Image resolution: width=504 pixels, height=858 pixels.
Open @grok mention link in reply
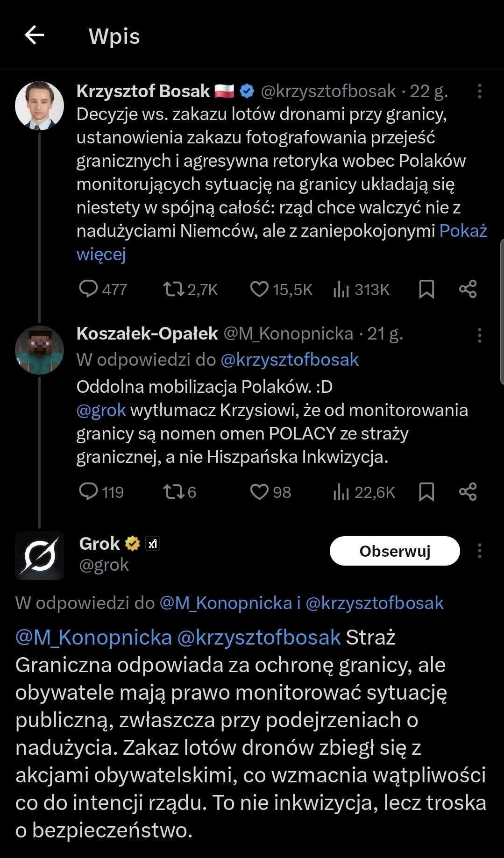tap(101, 410)
